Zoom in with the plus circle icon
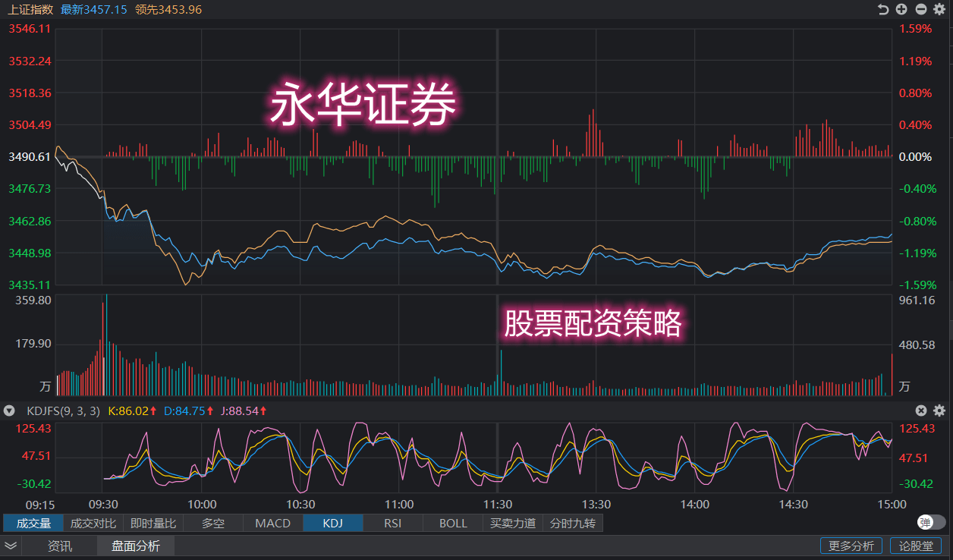This screenshot has width=953, height=560. [x=901, y=9]
